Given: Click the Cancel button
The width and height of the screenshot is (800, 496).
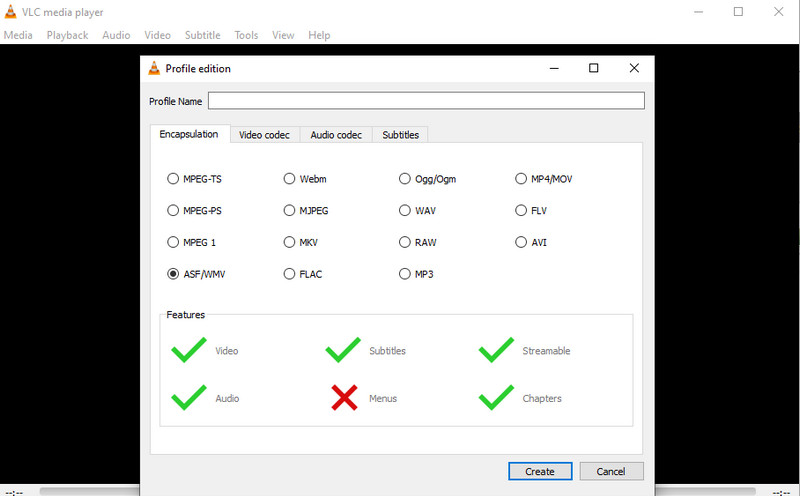Looking at the screenshot, I should point(610,471).
